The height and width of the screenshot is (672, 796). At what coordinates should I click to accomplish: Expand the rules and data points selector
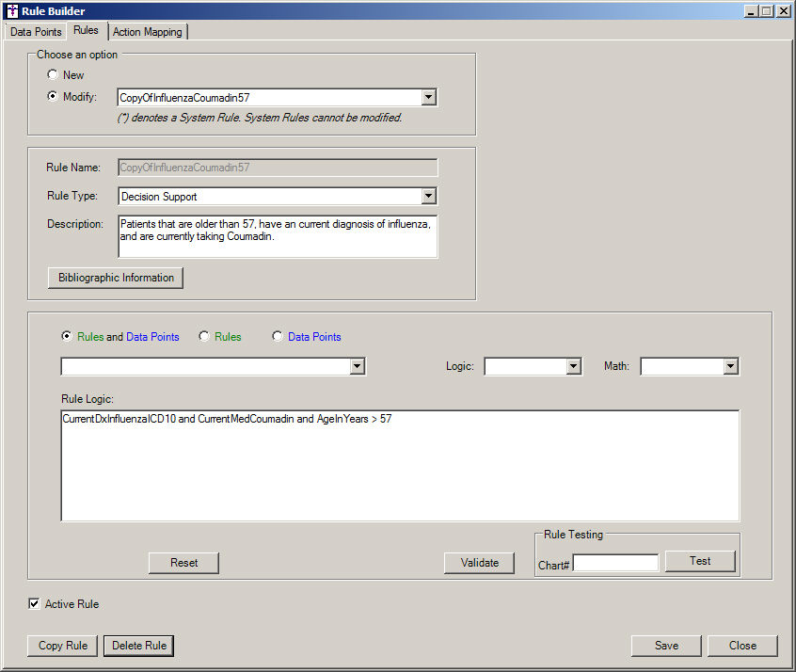[x=357, y=367]
